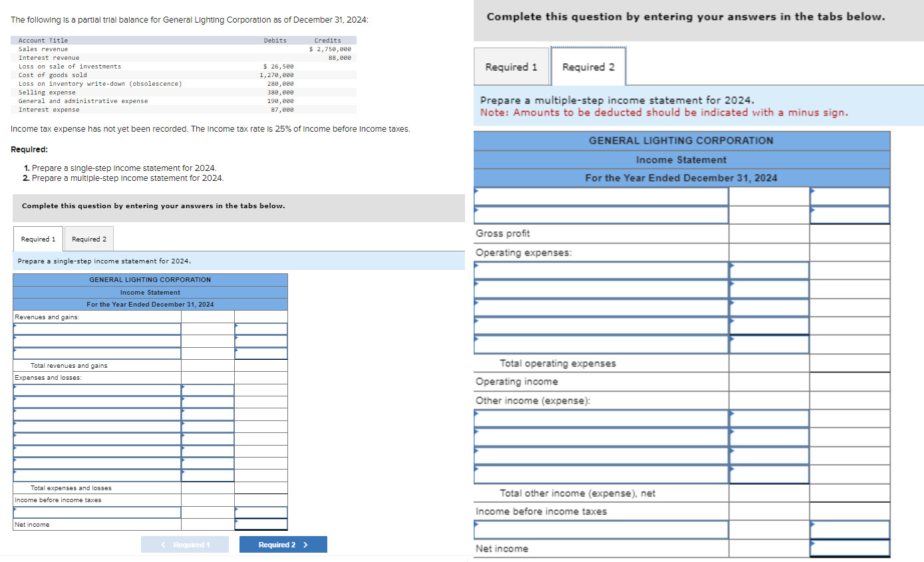The height and width of the screenshot is (562, 924).
Task: Click 'General and administrative expense' account title
Action: click(83, 101)
